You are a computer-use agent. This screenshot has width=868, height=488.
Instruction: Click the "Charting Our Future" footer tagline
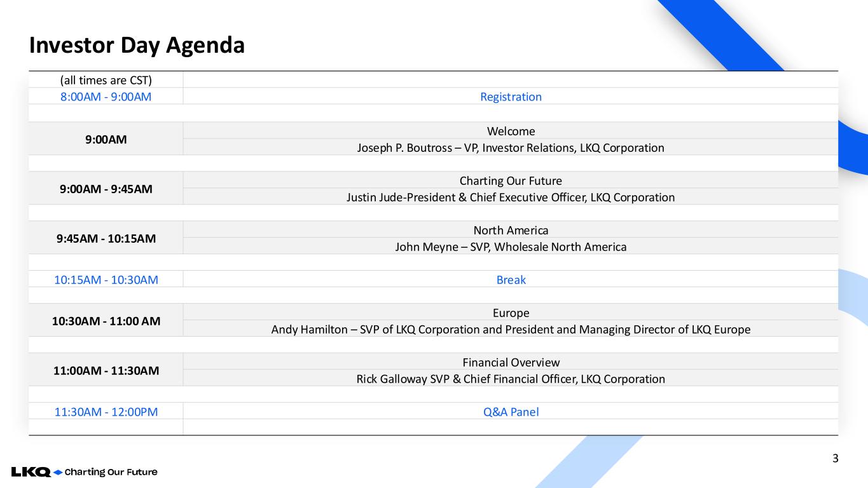[x=111, y=472]
